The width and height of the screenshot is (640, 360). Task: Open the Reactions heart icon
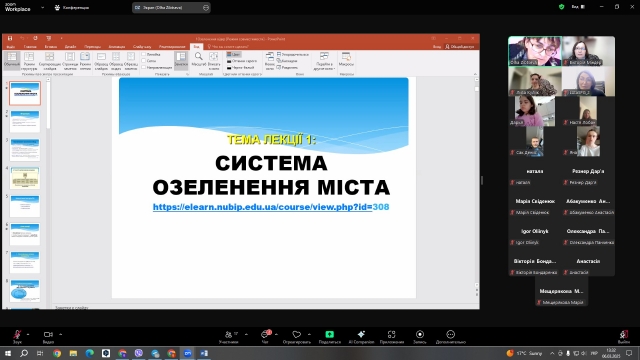click(297, 334)
